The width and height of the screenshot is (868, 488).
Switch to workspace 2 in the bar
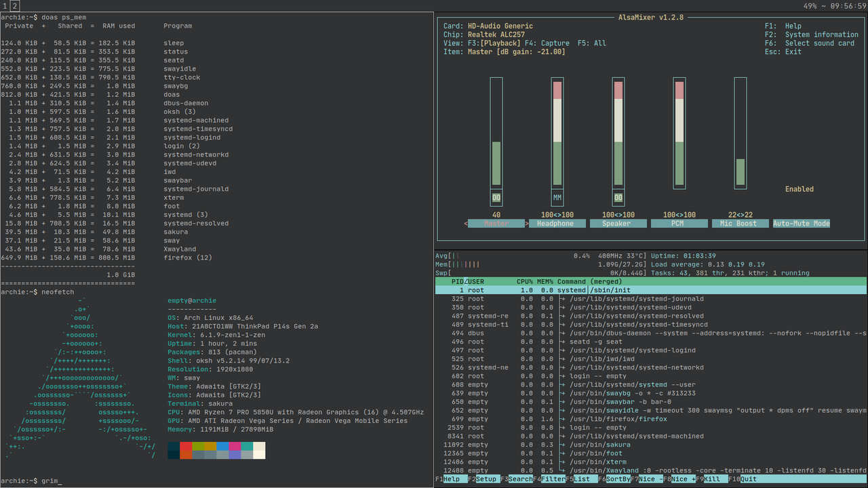point(14,5)
